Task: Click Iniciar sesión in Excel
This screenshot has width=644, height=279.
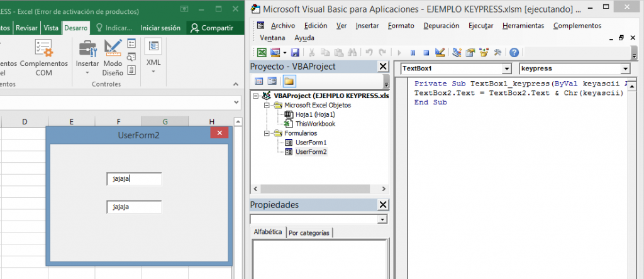Action: [x=160, y=28]
